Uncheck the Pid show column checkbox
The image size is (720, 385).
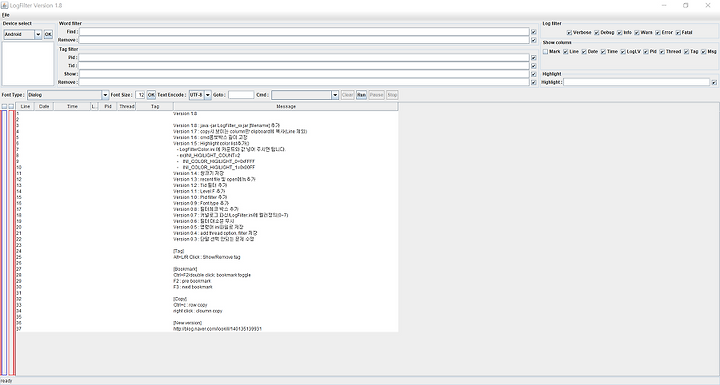646,52
